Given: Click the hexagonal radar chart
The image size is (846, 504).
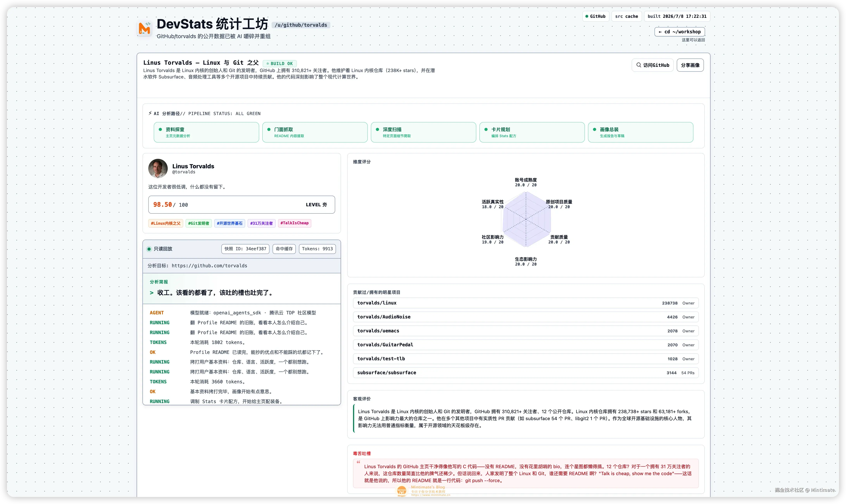Looking at the screenshot, I should tap(526, 219).
